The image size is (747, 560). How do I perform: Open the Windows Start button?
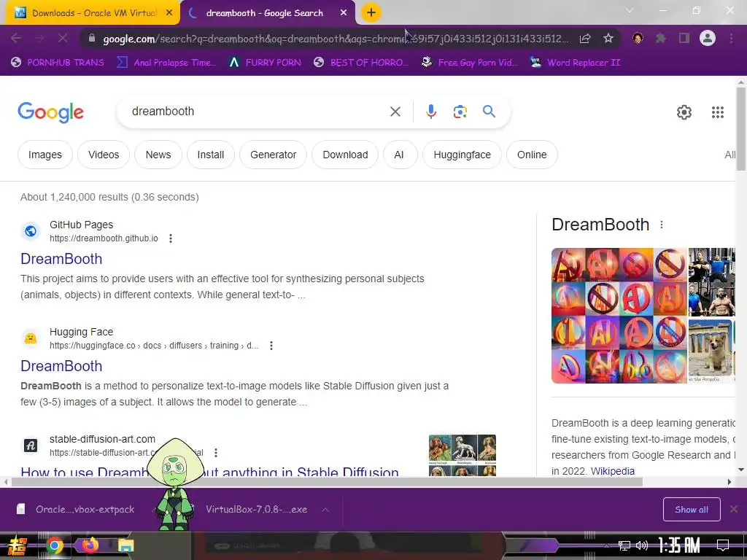pyautogui.click(x=18, y=545)
